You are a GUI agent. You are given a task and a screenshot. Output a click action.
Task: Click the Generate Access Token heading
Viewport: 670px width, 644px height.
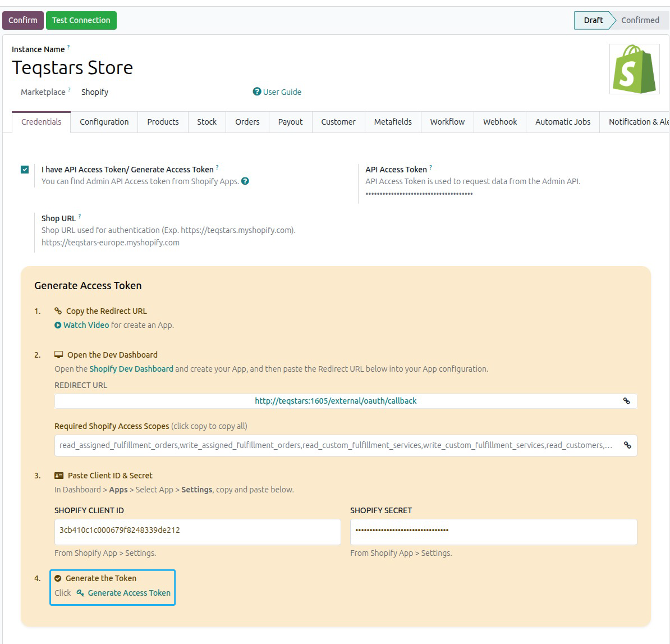point(88,286)
